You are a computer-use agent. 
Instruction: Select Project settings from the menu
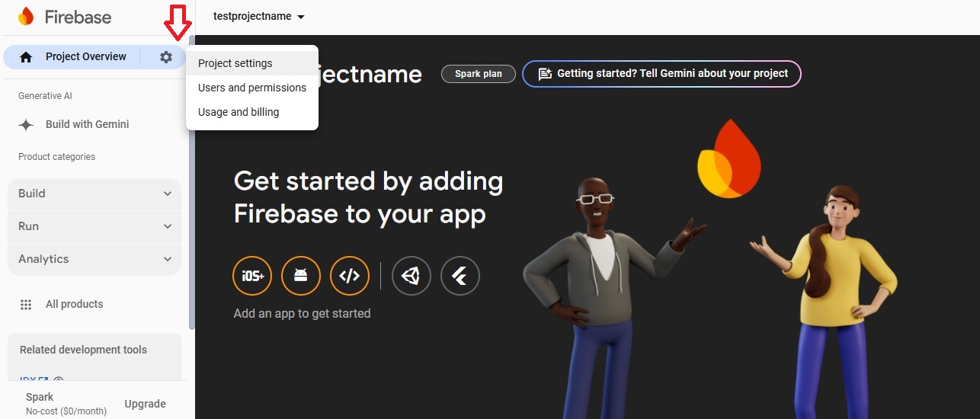pyautogui.click(x=252, y=63)
